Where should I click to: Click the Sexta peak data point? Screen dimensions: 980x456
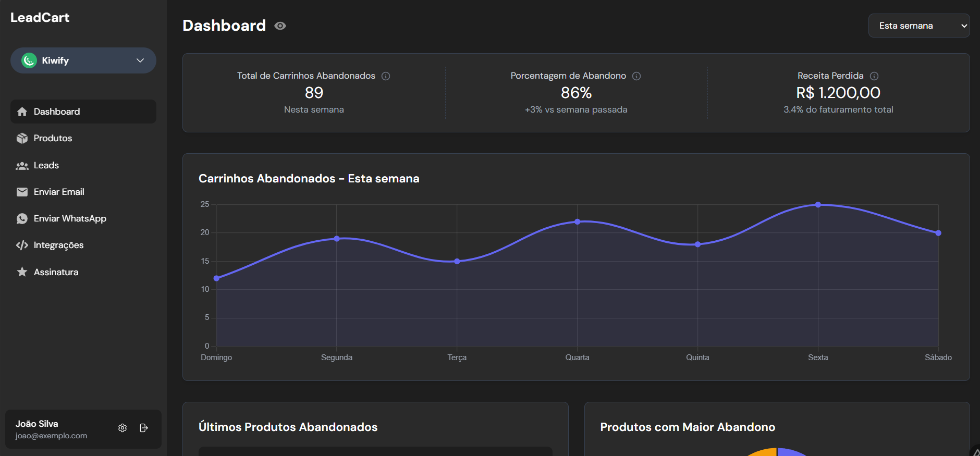pyautogui.click(x=818, y=205)
